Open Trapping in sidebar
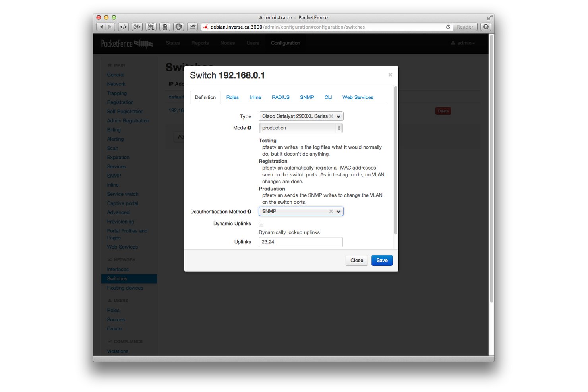This screenshot has width=588, height=392. coord(117,93)
